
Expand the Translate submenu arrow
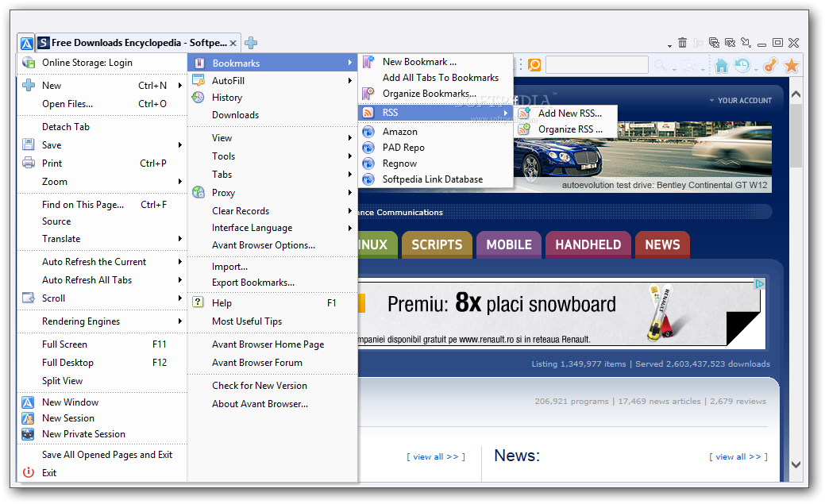[x=180, y=239]
